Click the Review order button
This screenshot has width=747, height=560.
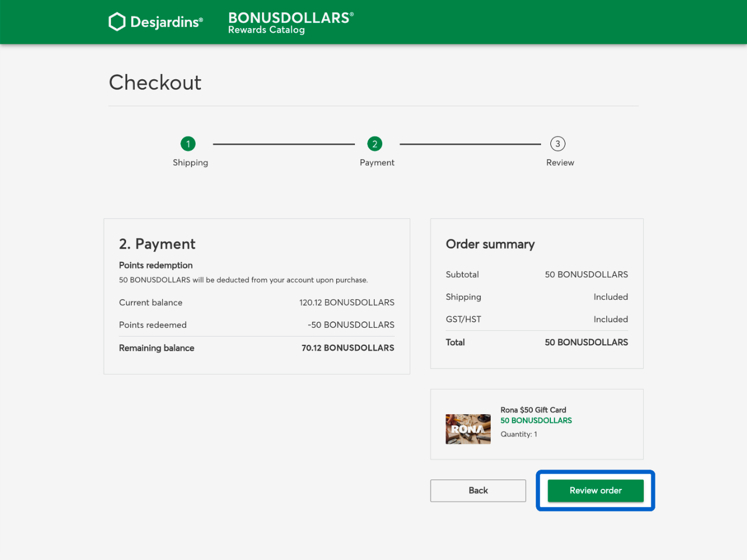point(595,491)
